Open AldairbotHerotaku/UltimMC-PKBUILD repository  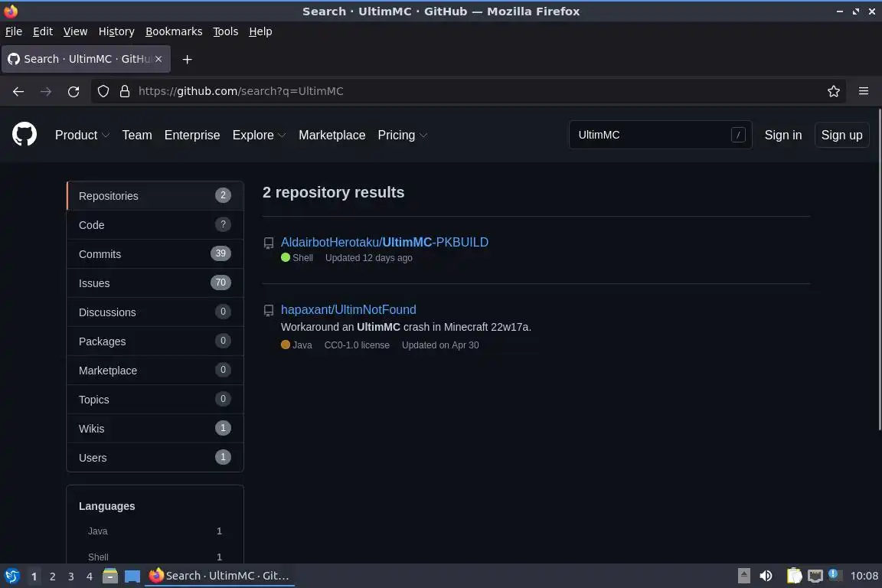384,242
